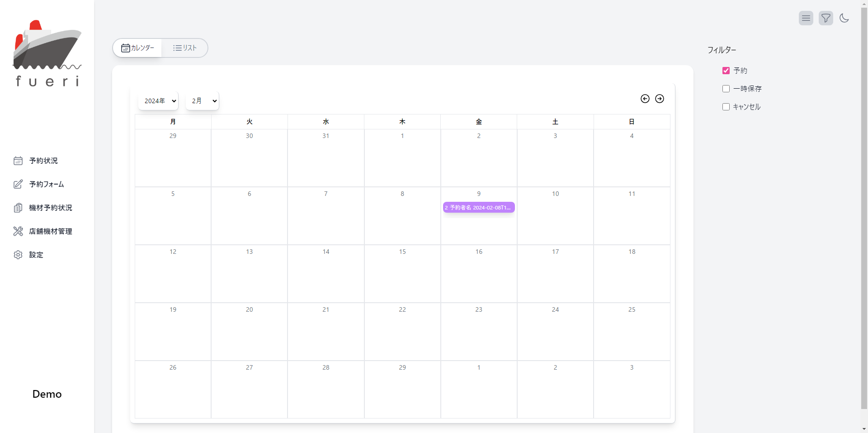Switch to dark mode moon icon
Screen dimensions: 868x433
[844, 18]
